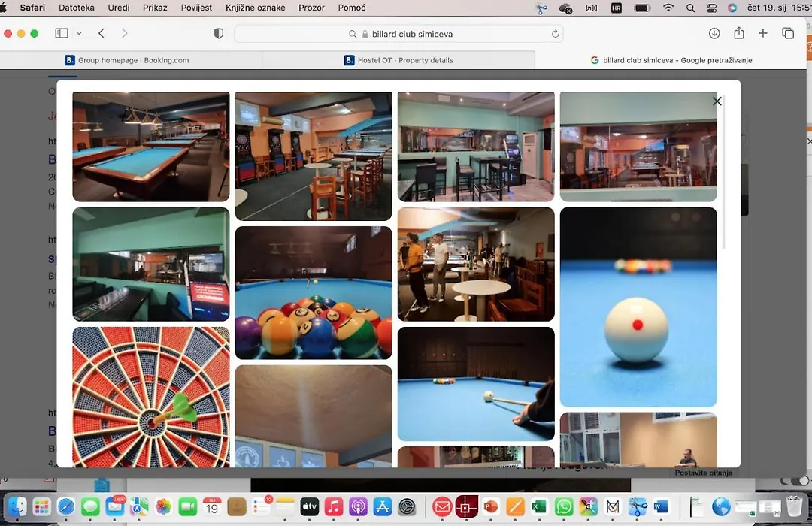
Task: Open the Povijest menu
Action: click(196, 8)
